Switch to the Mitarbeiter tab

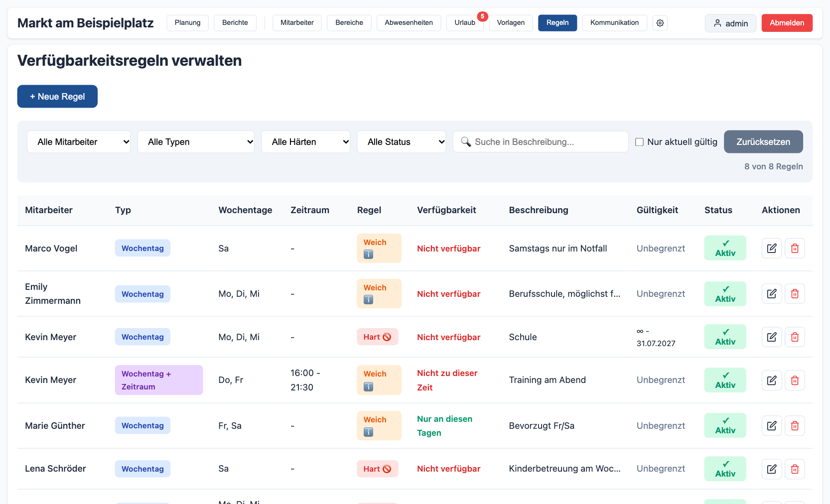pos(297,23)
